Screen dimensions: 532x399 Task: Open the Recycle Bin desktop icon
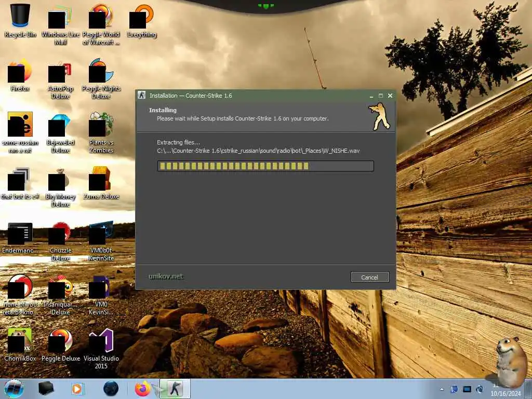point(20,20)
